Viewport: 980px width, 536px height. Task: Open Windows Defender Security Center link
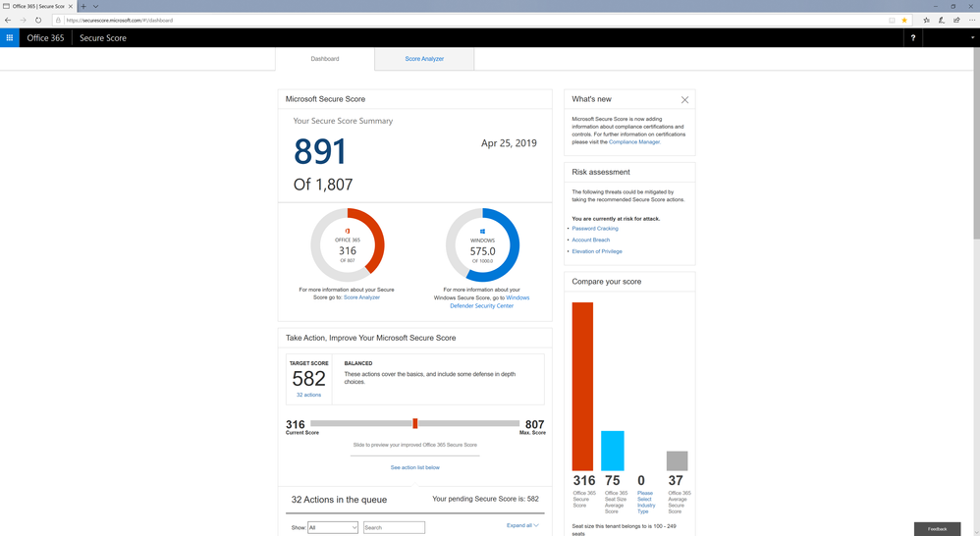click(x=489, y=301)
